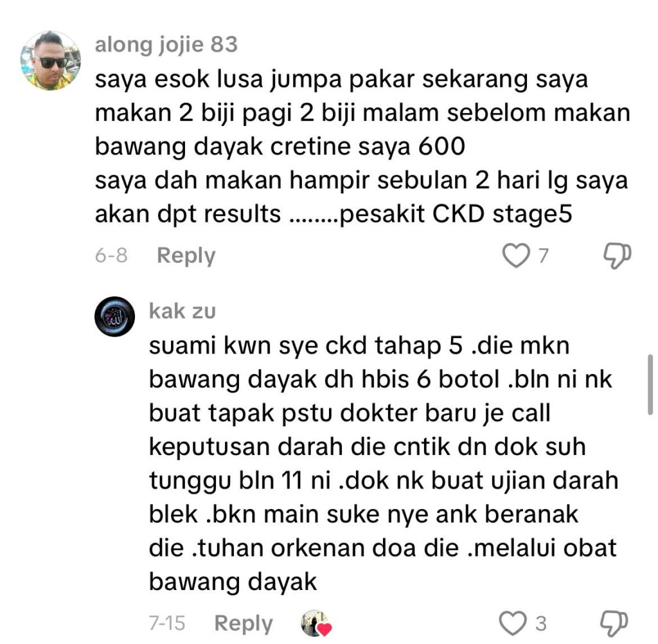Dislike along jojie 83's comment
Viewport: 658px width, 644px height.
617,256
